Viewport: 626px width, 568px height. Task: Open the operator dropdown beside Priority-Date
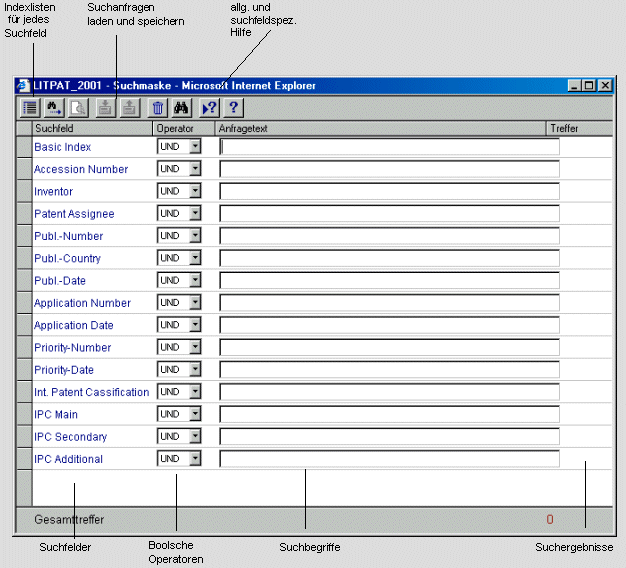click(194, 370)
